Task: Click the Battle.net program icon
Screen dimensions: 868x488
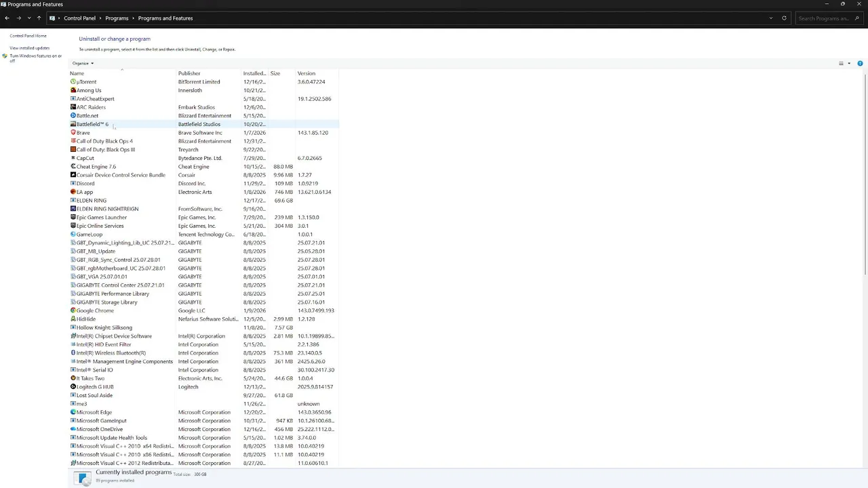Action: pos(73,116)
